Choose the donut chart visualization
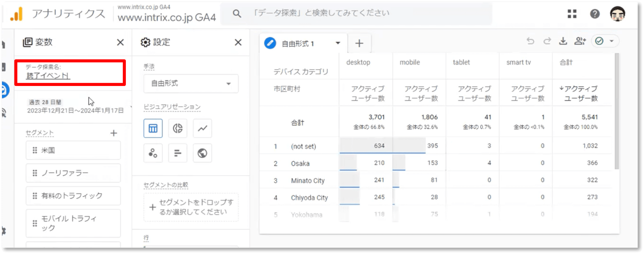The height and width of the screenshot is (254, 644). [x=178, y=128]
